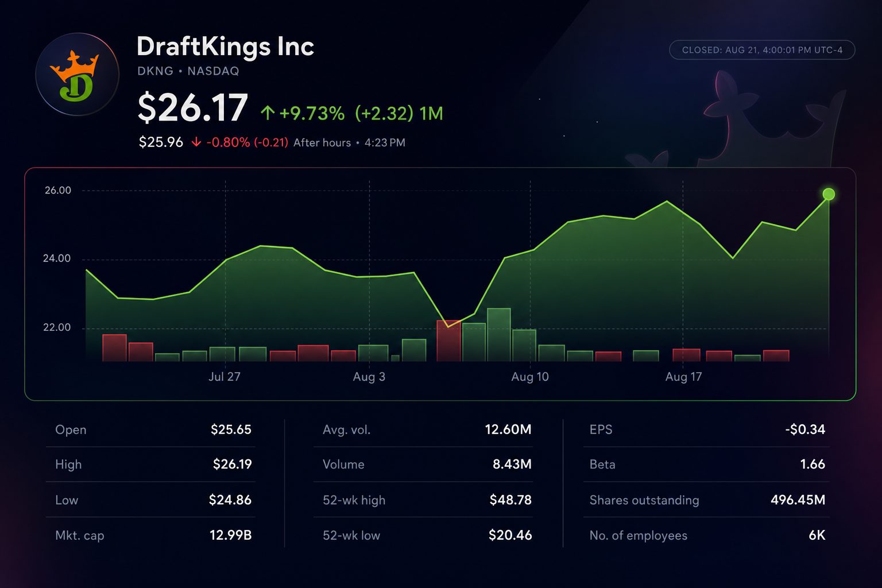This screenshot has width=882, height=588.
Task: Select the 'Aug 10' date label
Action: point(530,377)
